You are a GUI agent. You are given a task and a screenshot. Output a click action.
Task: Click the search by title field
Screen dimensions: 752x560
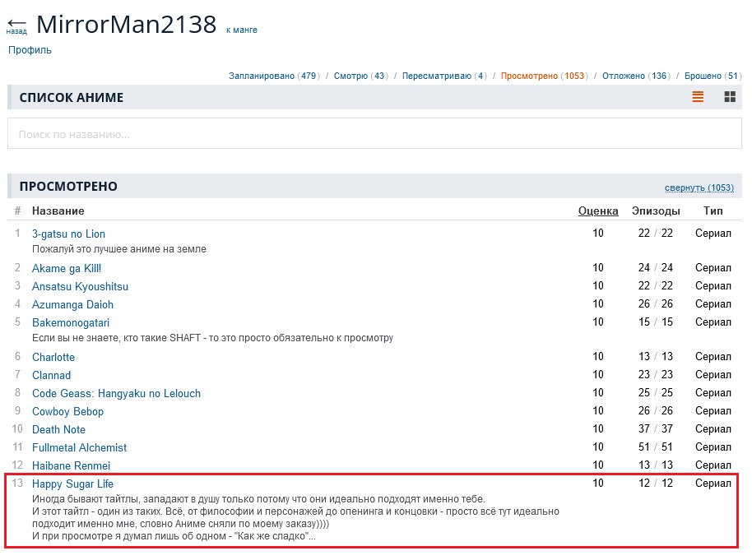[374, 134]
